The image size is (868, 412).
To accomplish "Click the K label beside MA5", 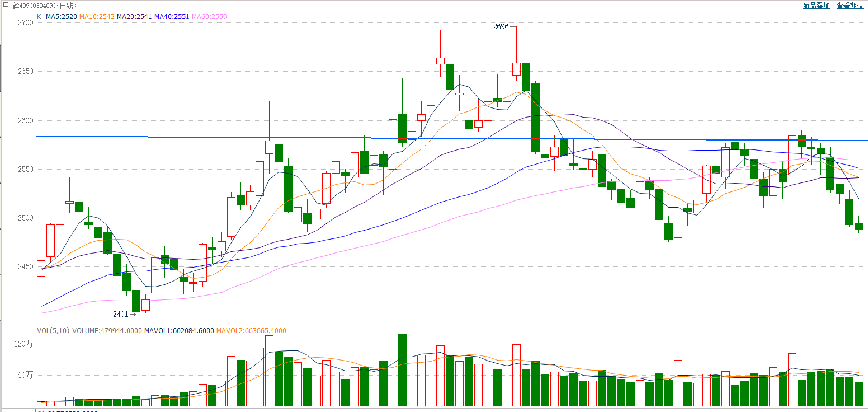I will tap(39, 17).
